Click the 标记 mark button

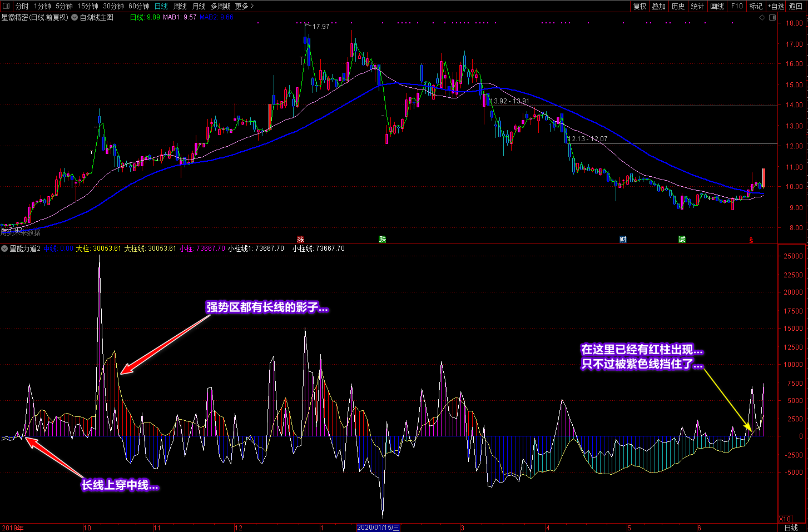click(756, 6)
